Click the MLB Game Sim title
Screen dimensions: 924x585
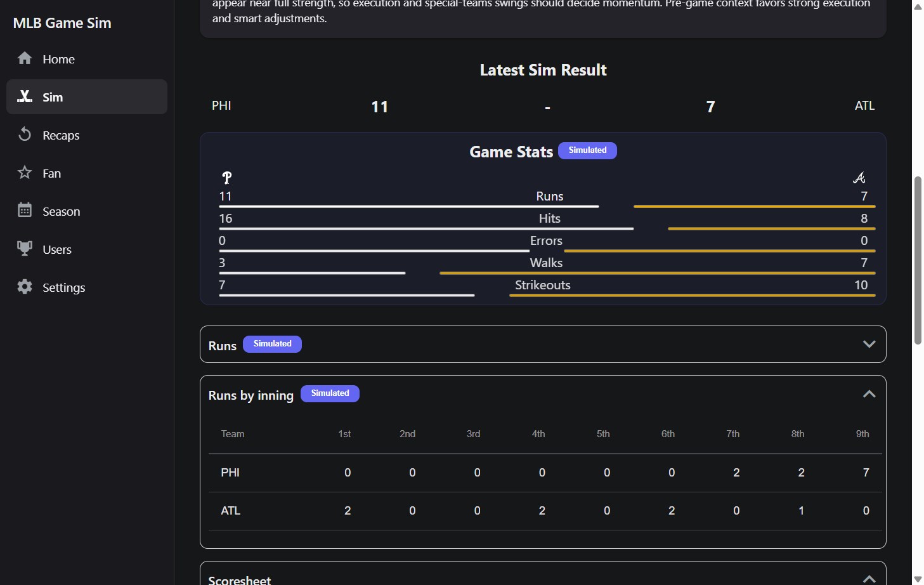[x=62, y=23]
